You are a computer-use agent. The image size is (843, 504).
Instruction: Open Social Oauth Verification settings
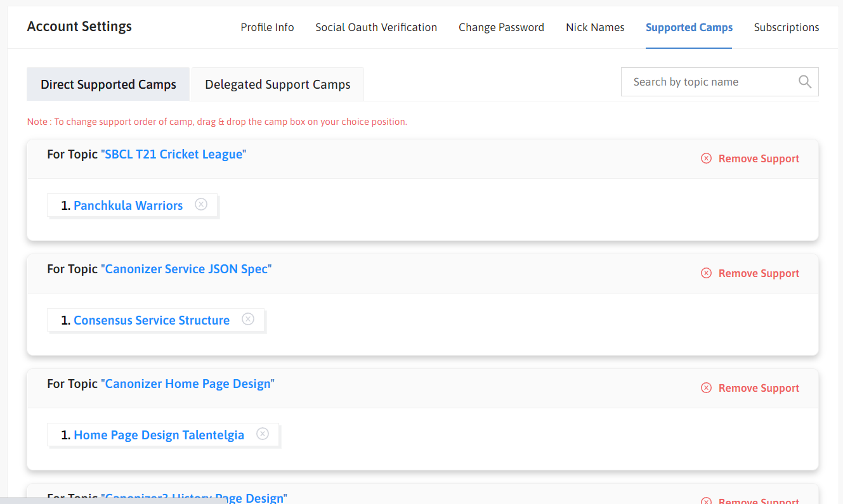pos(376,27)
